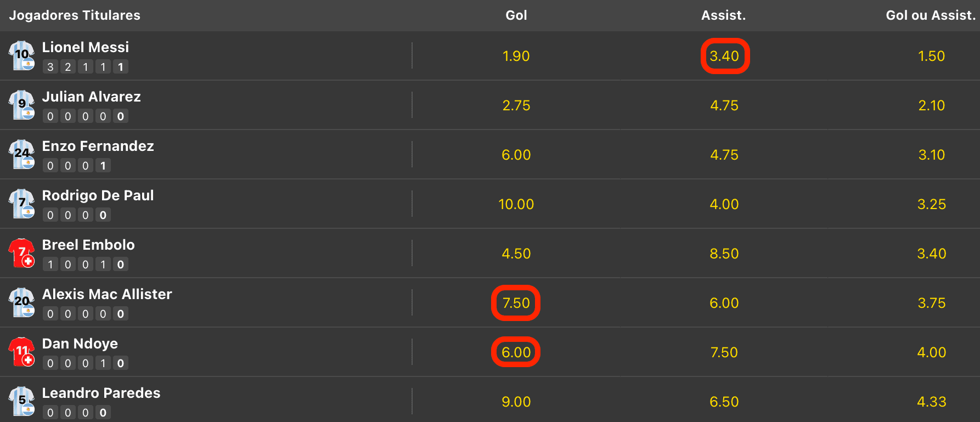Pick Messi's 1.90 goal odds

(x=516, y=56)
